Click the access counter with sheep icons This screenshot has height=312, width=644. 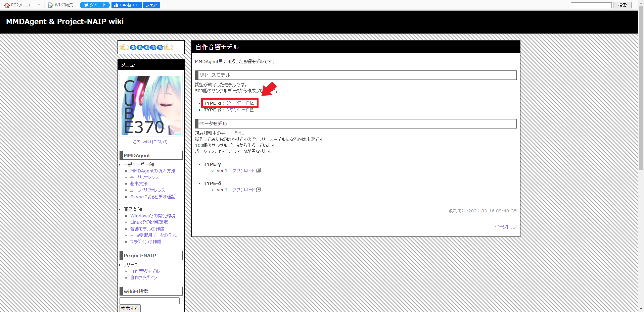click(x=146, y=47)
